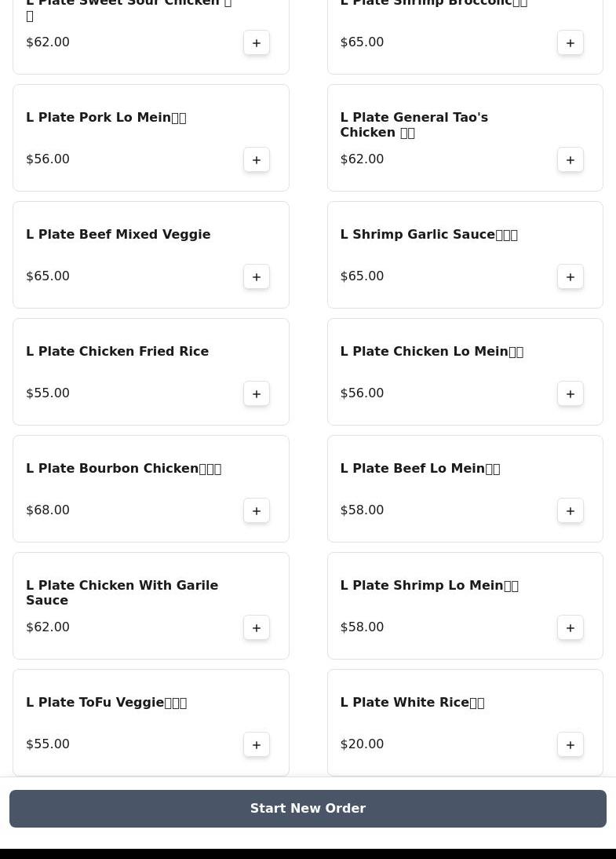616x859 pixels.
Task: Add L Plate Shrimp Broccoli
Action: pos(570,43)
